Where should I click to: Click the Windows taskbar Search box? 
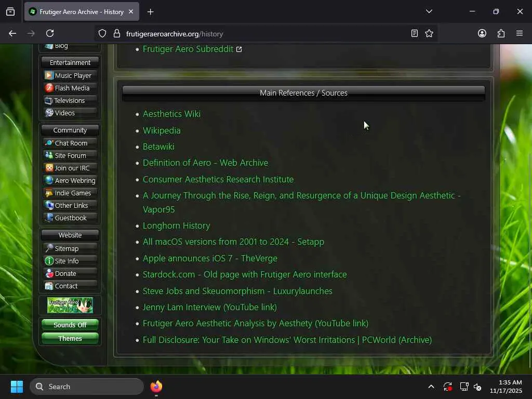(87, 387)
